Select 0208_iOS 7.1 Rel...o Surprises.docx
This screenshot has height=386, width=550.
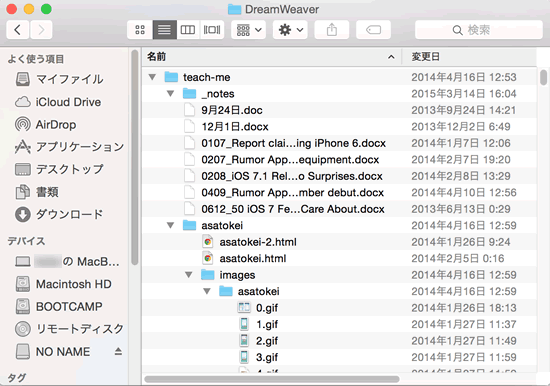click(340, 176)
